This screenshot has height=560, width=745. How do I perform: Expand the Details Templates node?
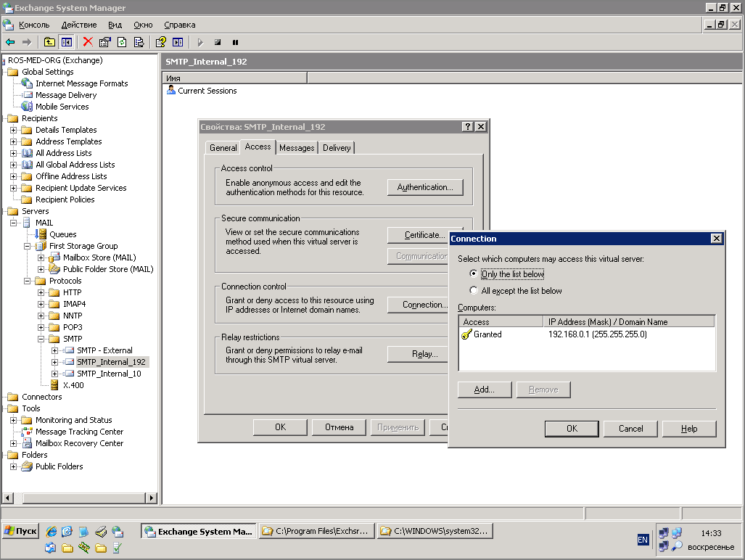click(13, 130)
